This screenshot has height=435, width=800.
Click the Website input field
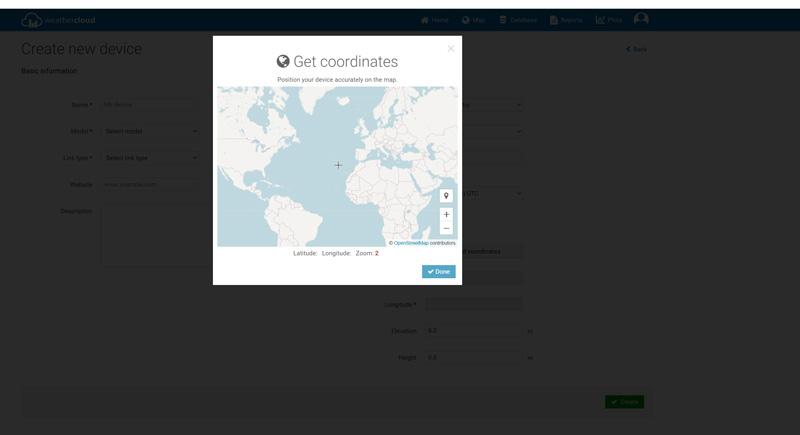[150, 184]
